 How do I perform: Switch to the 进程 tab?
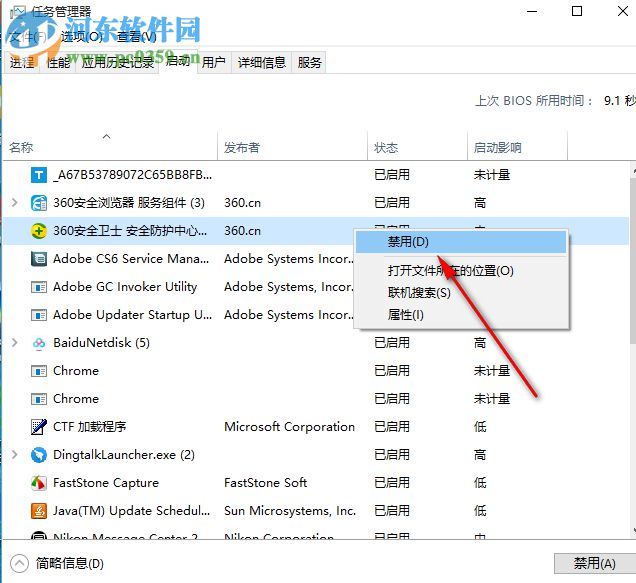pyautogui.click(x=22, y=62)
